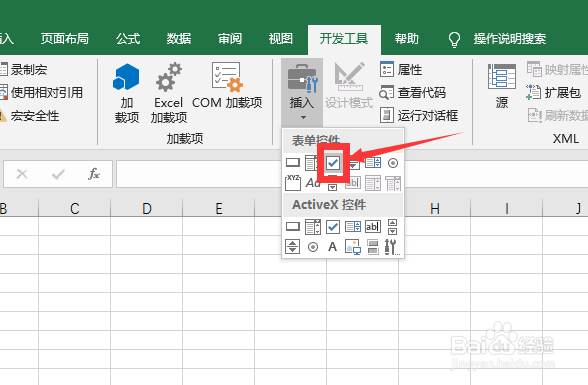
Task: Click the fx Insert Function button
Action: (94, 174)
